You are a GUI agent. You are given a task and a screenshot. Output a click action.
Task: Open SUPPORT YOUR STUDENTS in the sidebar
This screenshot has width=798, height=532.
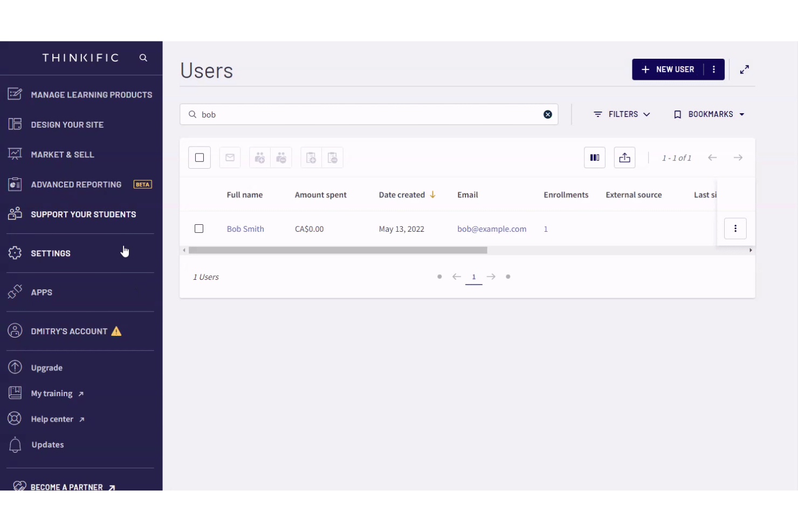(x=83, y=214)
